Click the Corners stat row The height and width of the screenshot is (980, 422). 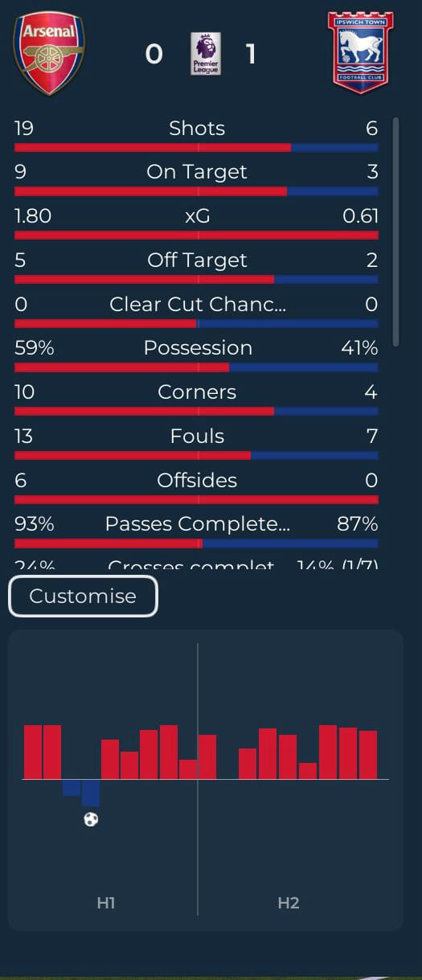coord(196,399)
